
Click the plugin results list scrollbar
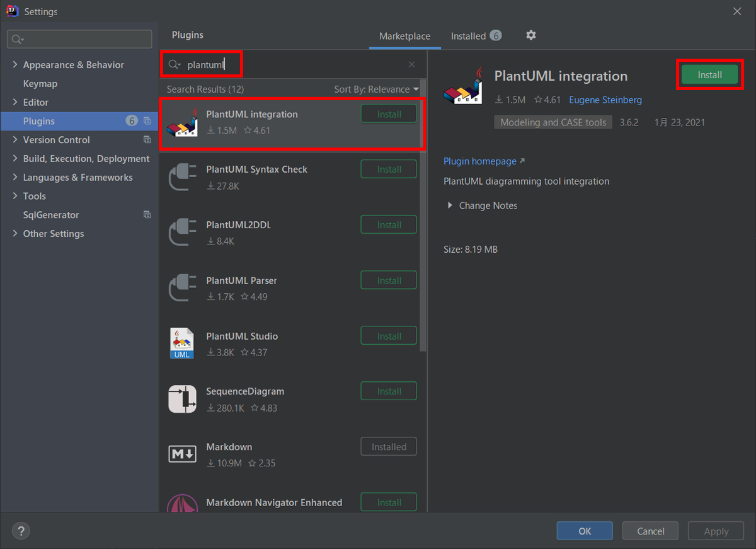(x=423, y=214)
